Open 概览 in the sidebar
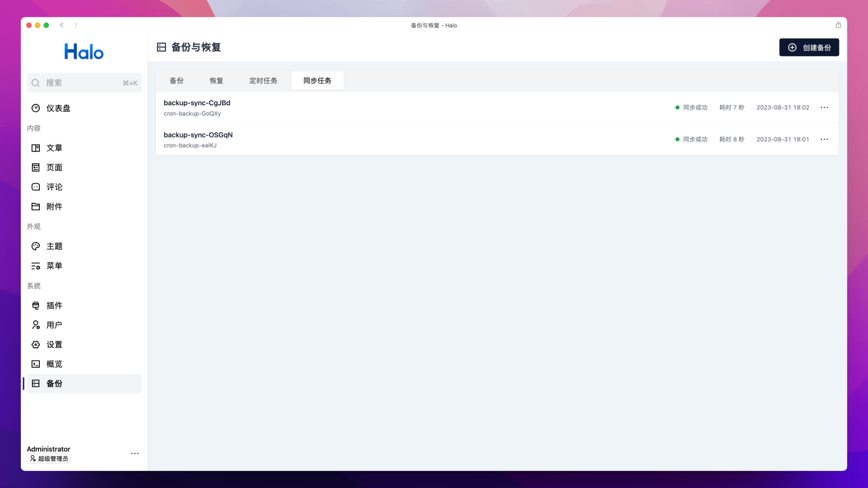The height and width of the screenshot is (488, 868). [x=84, y=364]
